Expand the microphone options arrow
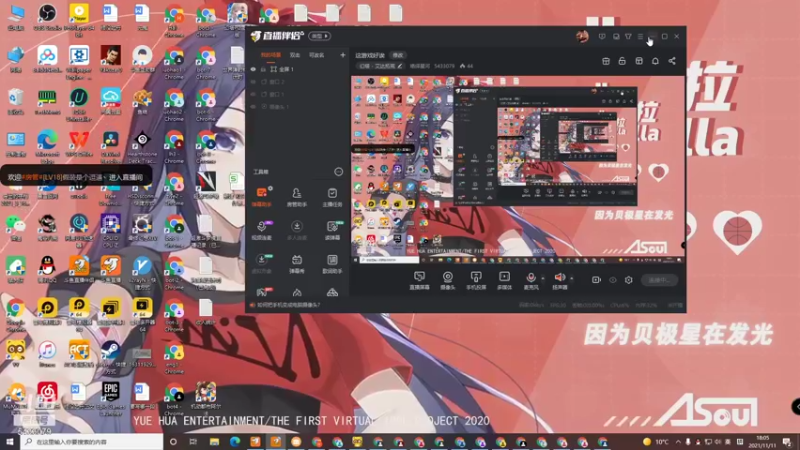The width and height of the screenshot is (800, 450). 542,279
